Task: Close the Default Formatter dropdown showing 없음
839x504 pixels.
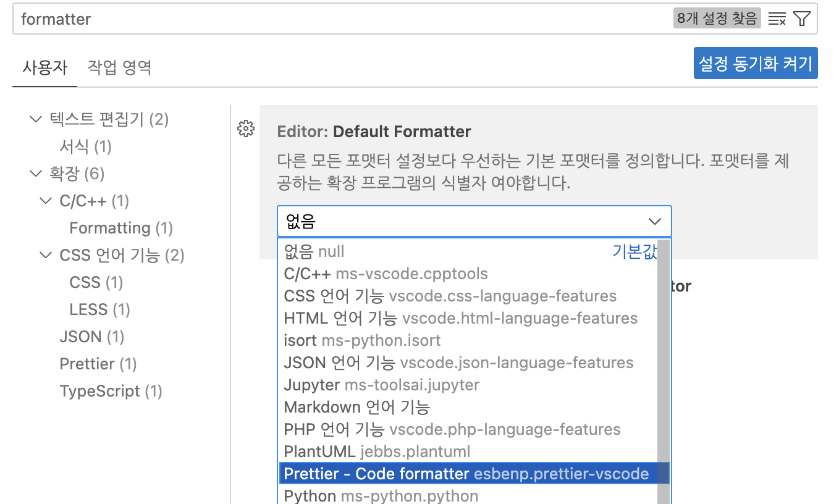Action: coord(474,221)
